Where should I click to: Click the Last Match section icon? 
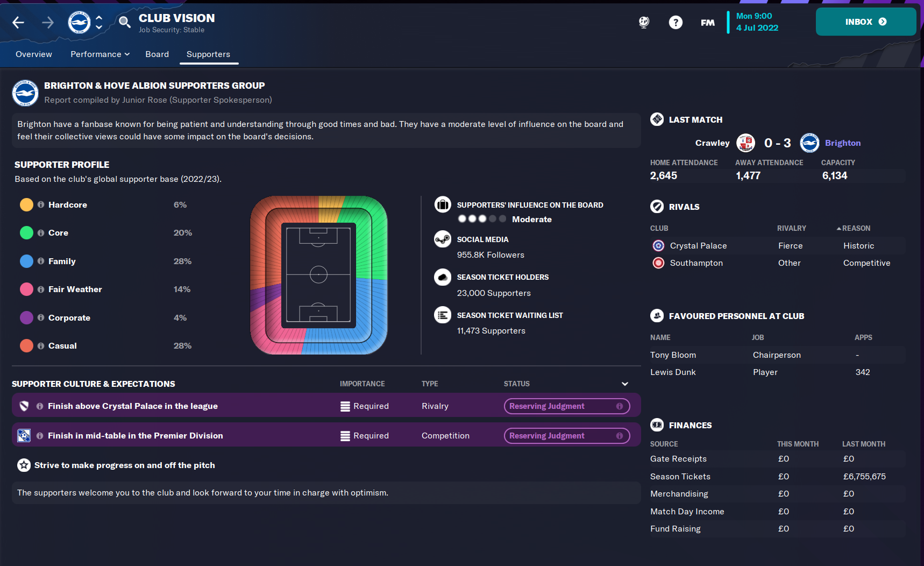point(657,119)
